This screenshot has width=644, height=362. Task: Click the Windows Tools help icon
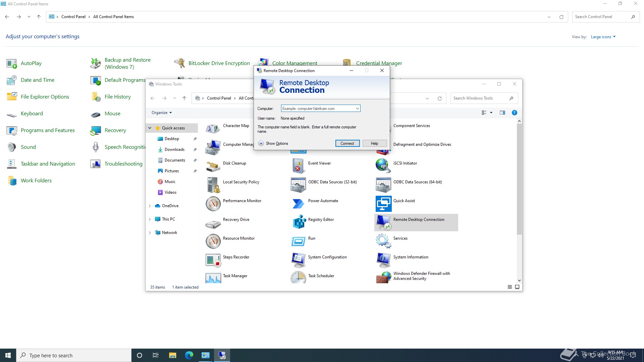[x=514, y=113]
